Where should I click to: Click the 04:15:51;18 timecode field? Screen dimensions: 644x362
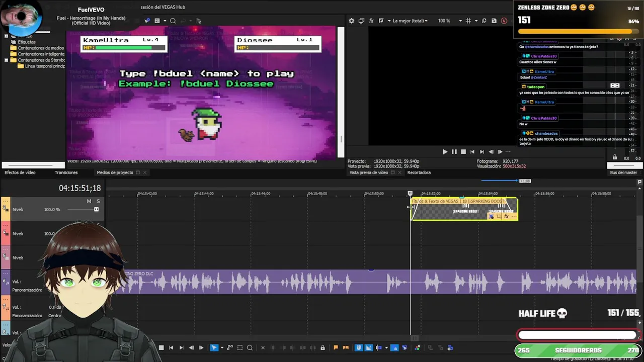coord(79,188)
